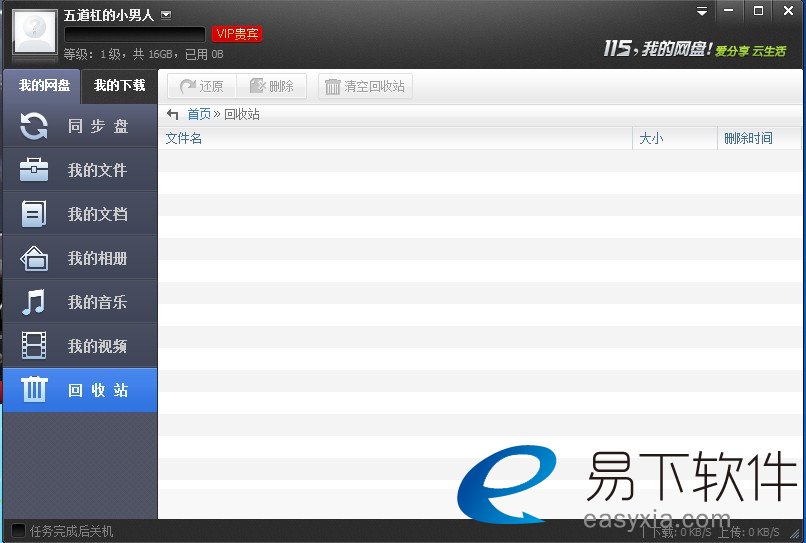The image size is (806, 543).
Task: Open 我的文档 document icon
Action: (34, 214)
